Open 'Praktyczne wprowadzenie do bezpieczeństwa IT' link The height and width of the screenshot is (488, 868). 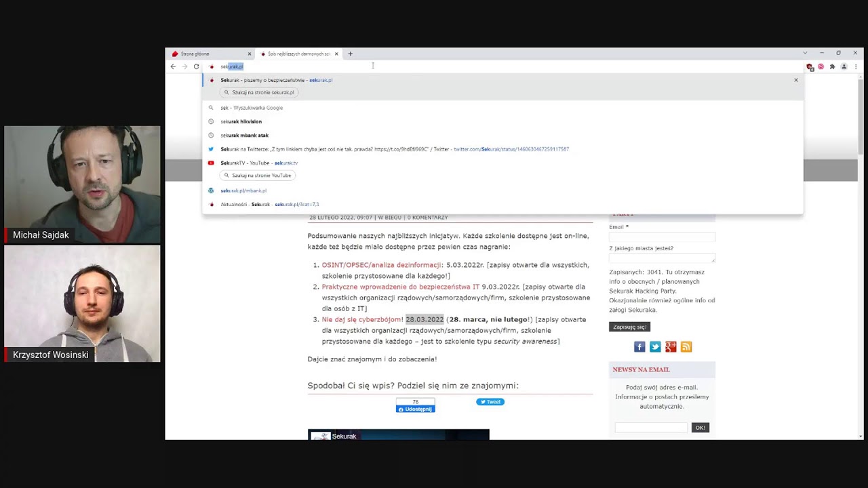[401, 287]
